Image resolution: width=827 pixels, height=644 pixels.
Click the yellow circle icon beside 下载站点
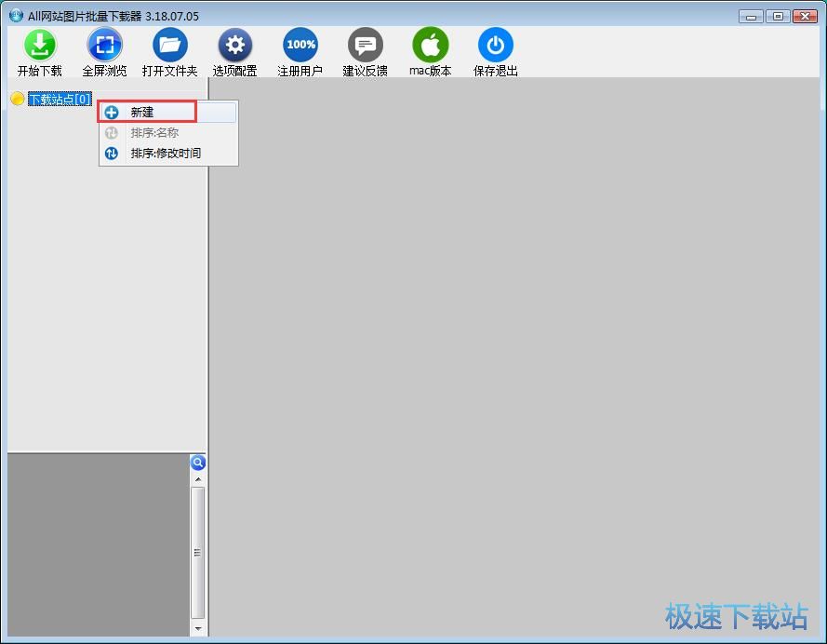[x=18, y=99]
